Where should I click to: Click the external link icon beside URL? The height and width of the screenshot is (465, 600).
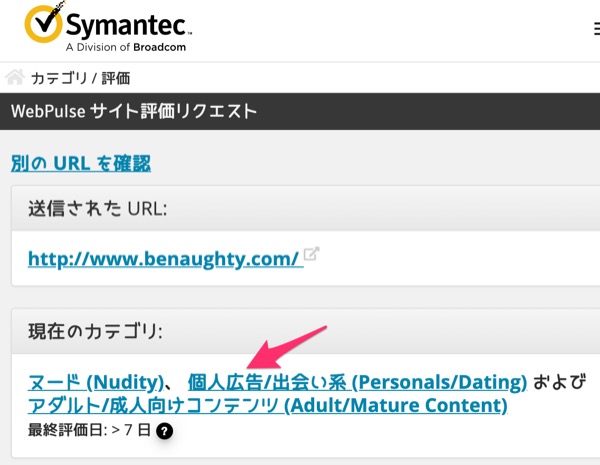click(x=311, y=254)
